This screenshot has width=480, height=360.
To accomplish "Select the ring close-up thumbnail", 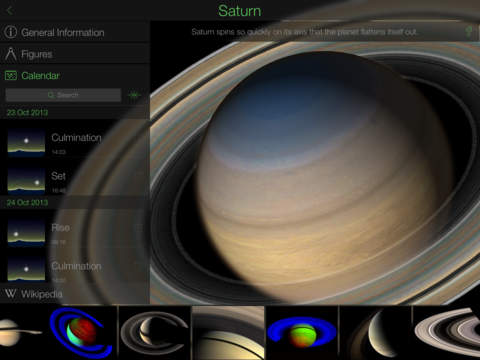I will (x=228, y=332).
